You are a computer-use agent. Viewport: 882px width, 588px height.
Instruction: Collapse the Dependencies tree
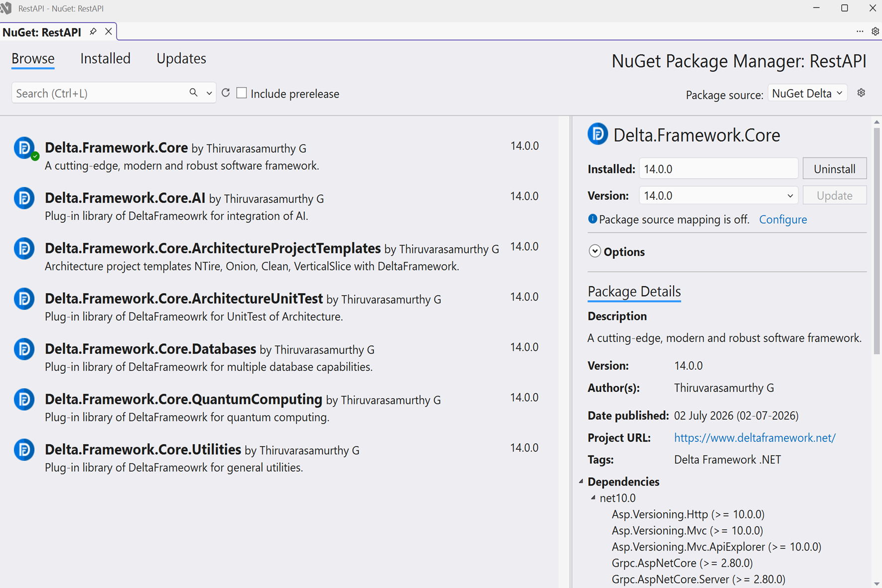(581, 481)
